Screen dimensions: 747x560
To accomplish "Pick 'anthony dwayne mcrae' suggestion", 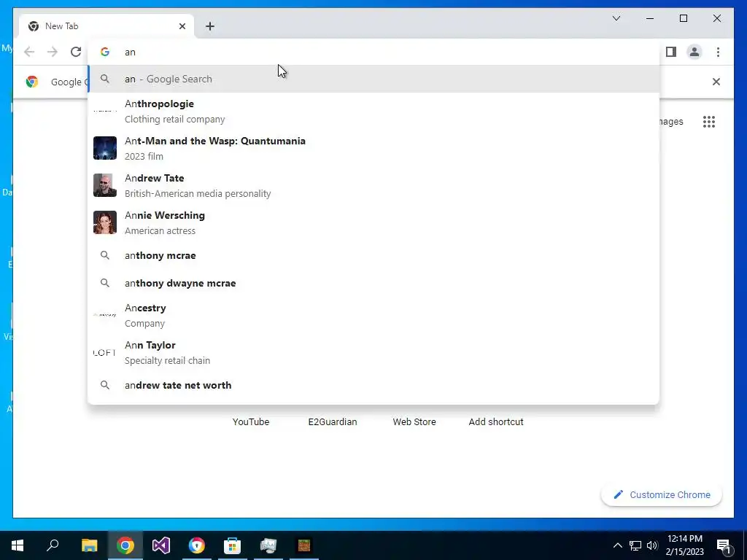I will pos(373,284).
